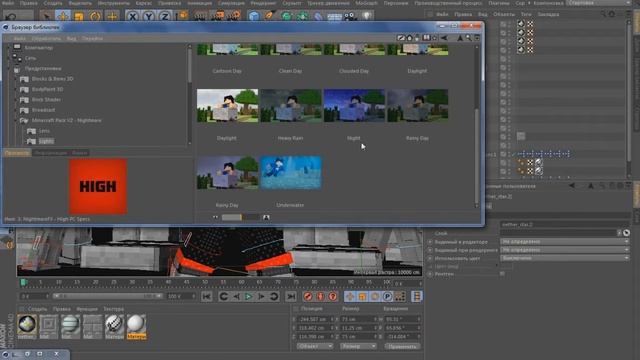640x360 pixels.
Task: Click the Cartoon Day preset label
Action: point(227,71)
